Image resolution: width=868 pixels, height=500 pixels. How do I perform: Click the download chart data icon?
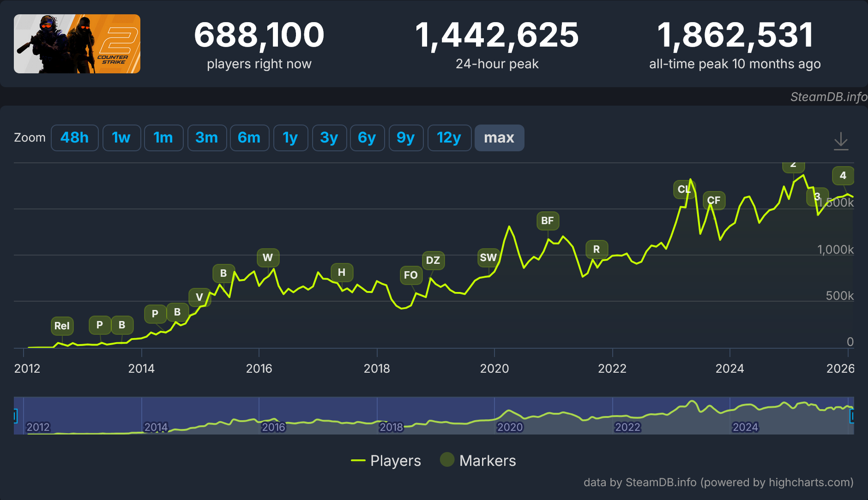click(841, 141)
